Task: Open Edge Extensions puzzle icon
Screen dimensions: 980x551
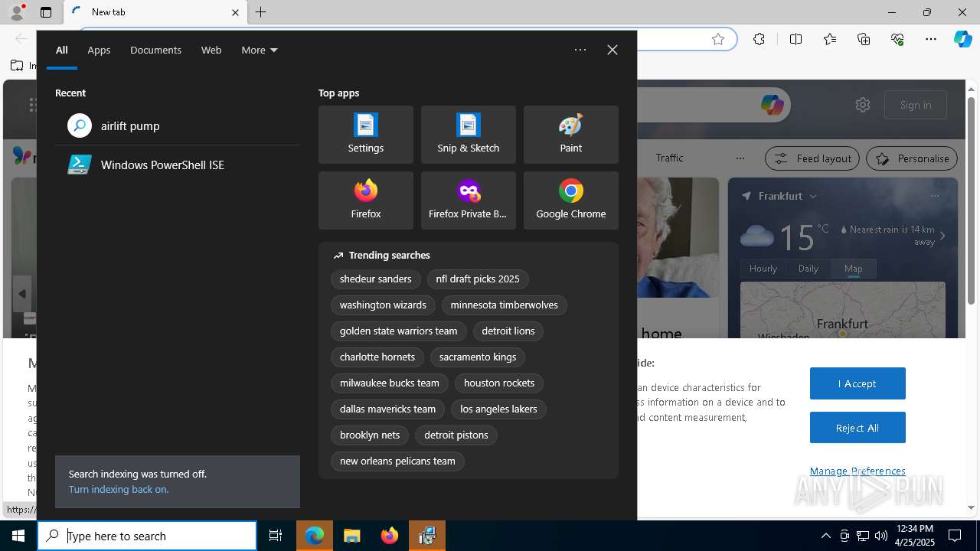Action: [x=759, y=39]
